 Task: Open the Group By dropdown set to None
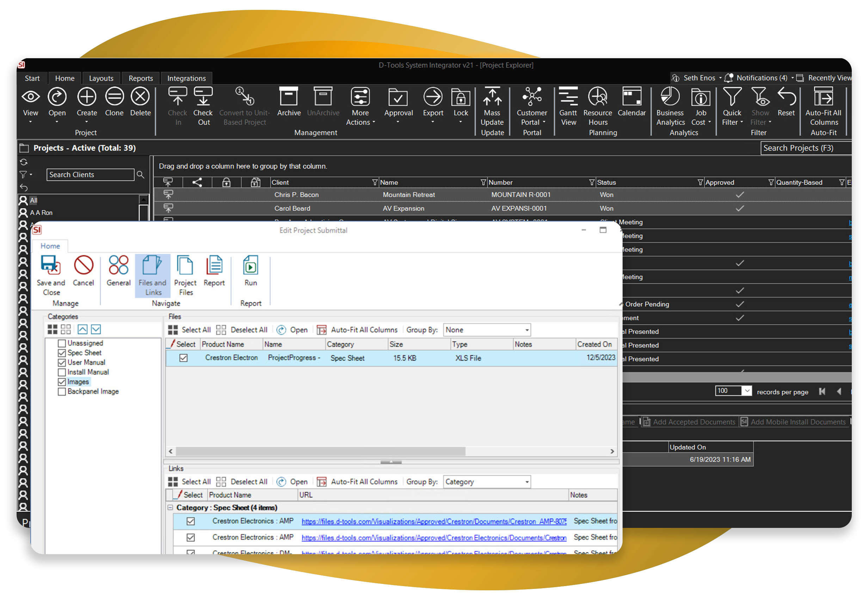click(486, 329)
